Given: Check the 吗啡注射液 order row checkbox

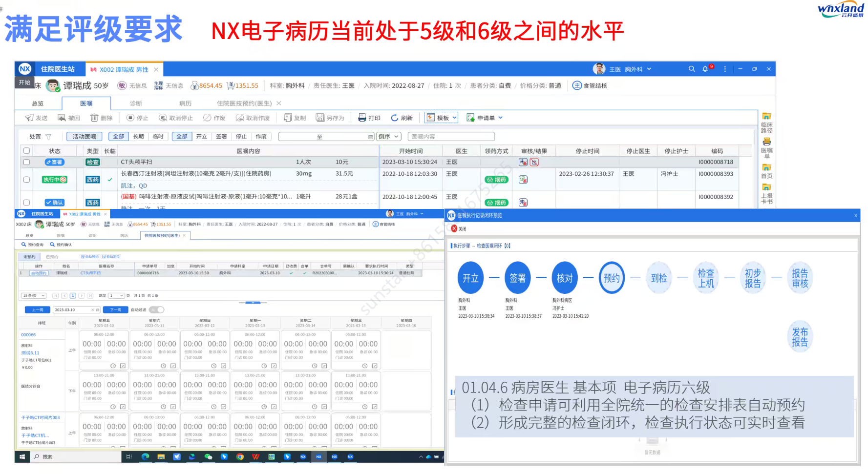Looking at the screenshot, I should (27, 203).
